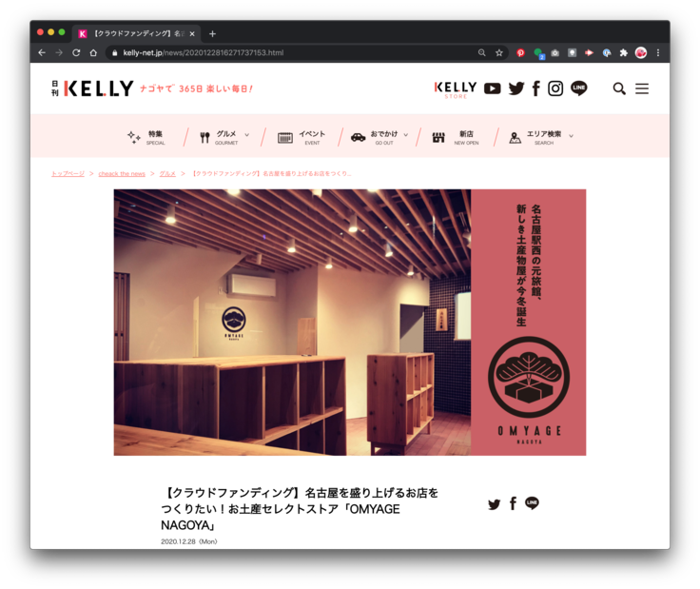Image resolution: width=700 pixels, height=589 pixels.
Task: Click the site search magnifier icon
Action: click(x=619, y=88)
